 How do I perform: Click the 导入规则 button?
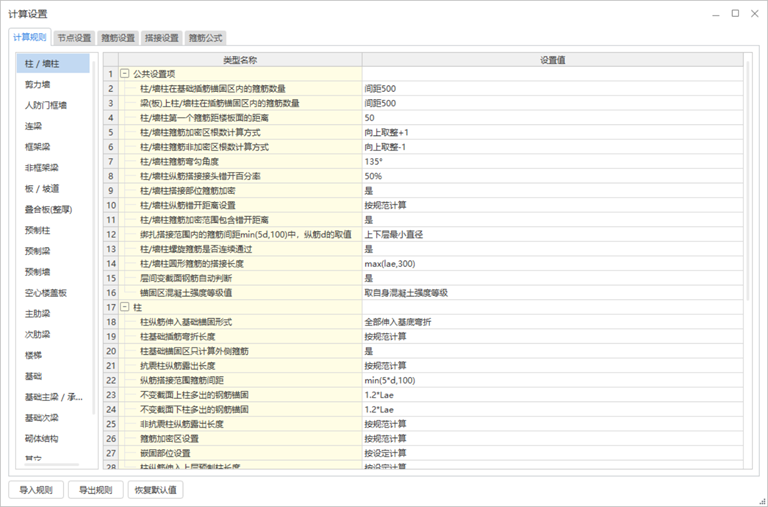point(37,490)
